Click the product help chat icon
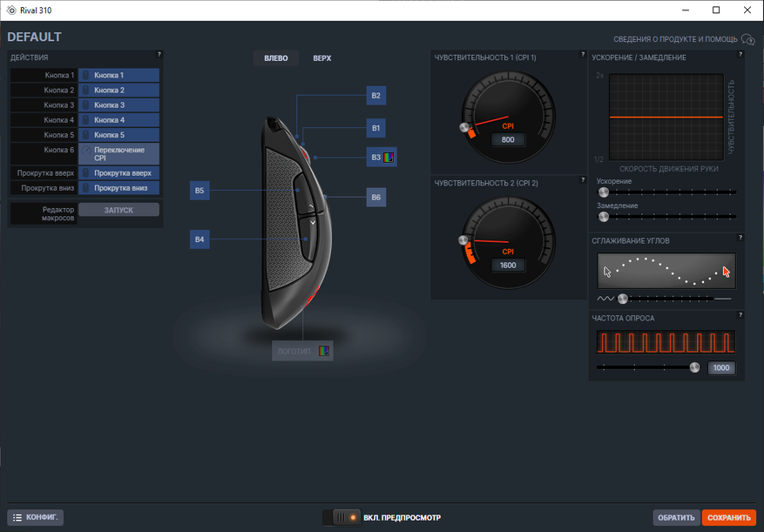 [x=748, y=39]
